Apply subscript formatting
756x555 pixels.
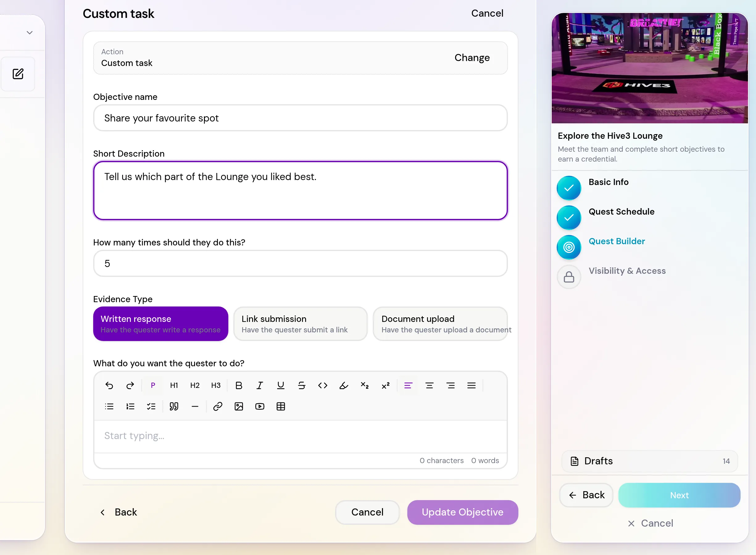pyautogui.click(x=365, y=385)
